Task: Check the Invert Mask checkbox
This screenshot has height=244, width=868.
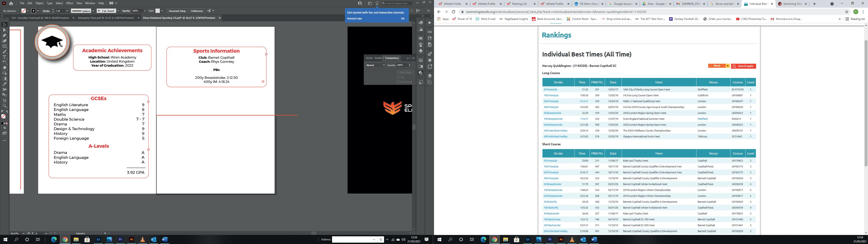Action: 398,82
